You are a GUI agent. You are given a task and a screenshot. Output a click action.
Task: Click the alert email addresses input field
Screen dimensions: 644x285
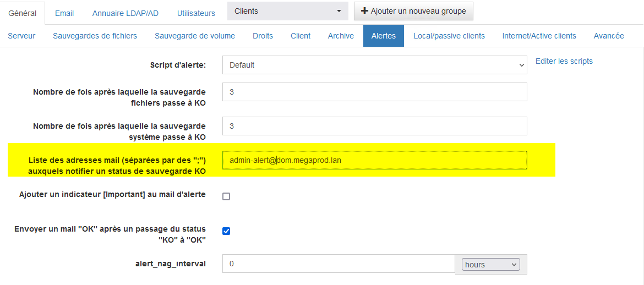click(374, 160)
